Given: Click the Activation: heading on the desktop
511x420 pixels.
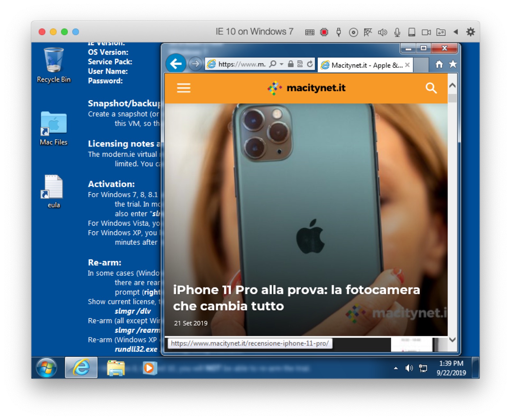Looking at the screenshot, I should tap(111, 184).
